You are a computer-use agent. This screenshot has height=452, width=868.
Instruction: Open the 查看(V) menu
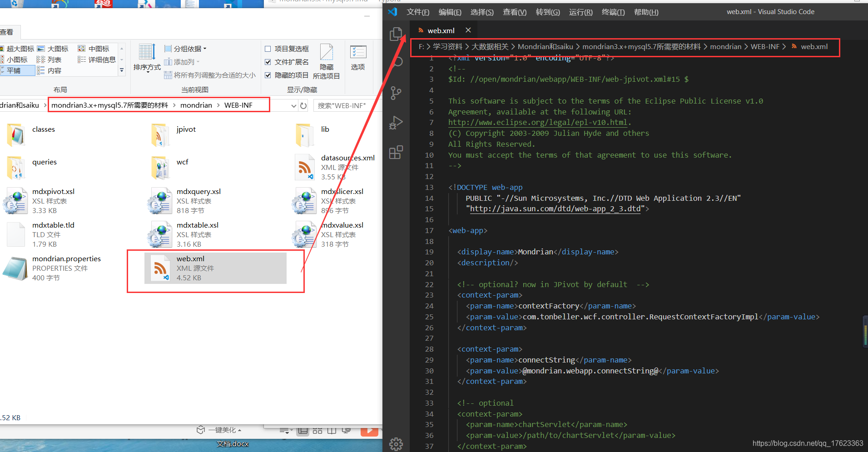(x=515, y=12)
